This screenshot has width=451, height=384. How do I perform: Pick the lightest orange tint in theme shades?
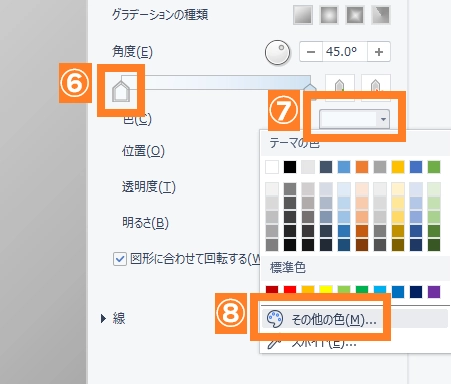[362, 189]
